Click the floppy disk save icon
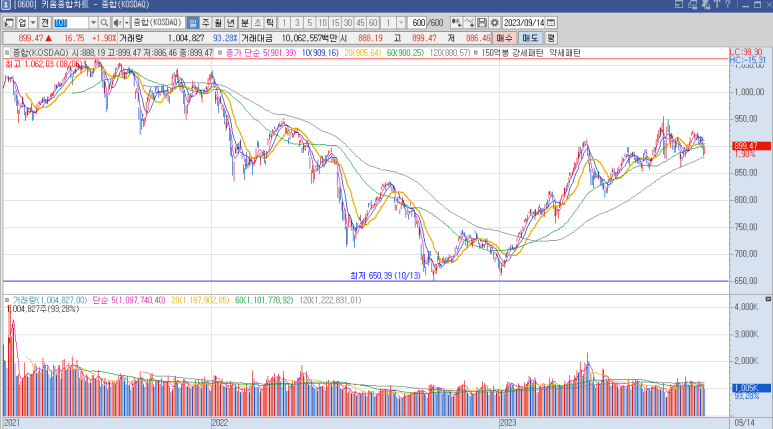Viewport: 773px width, 429px height. tap(482, 23)
